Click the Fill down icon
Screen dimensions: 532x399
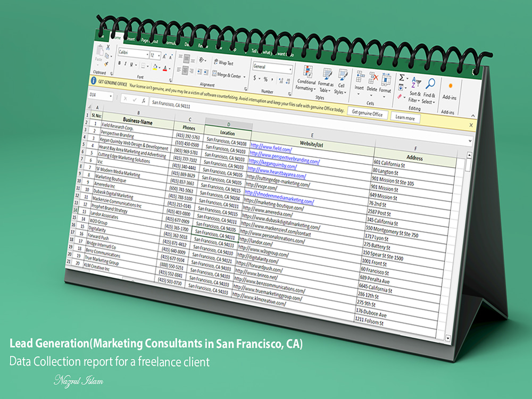pyautogui.click(x=401, y=87)
